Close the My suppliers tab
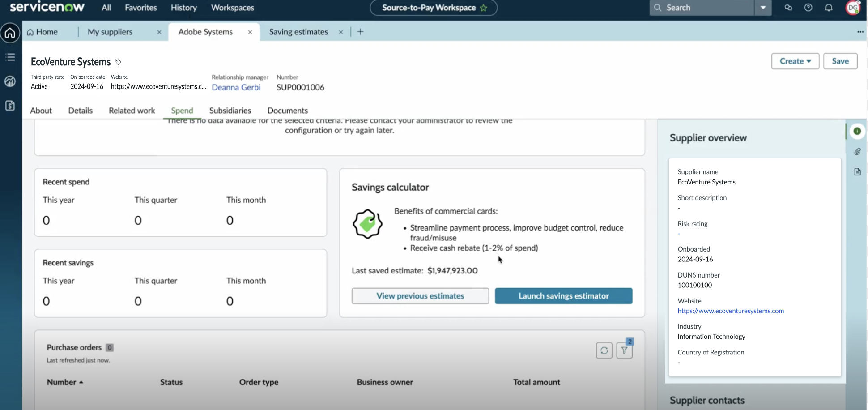This screenshot has height=410, width=868. tap(159, 32)
